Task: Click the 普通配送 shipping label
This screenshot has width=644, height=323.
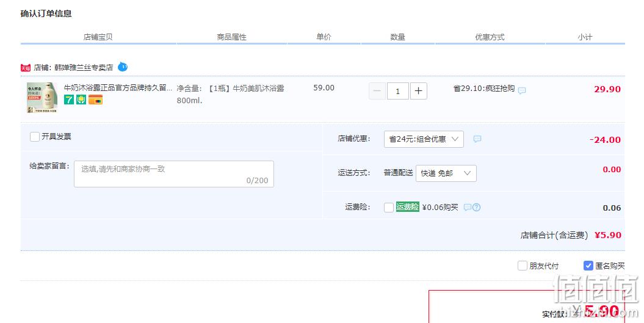Action: click(x=398, y=173)
